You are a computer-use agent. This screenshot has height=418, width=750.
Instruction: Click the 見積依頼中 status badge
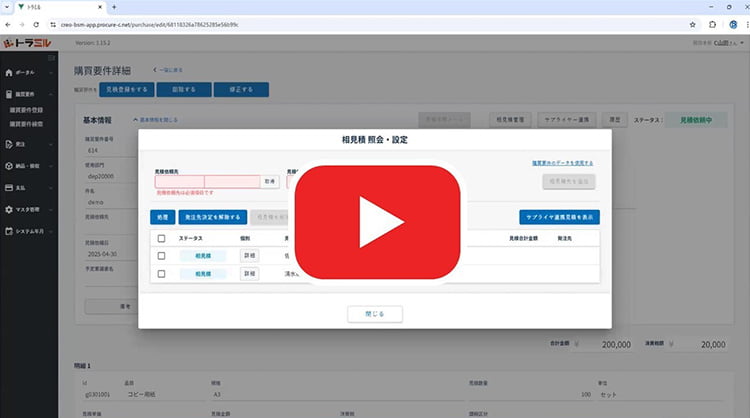(x=696, y=120)
